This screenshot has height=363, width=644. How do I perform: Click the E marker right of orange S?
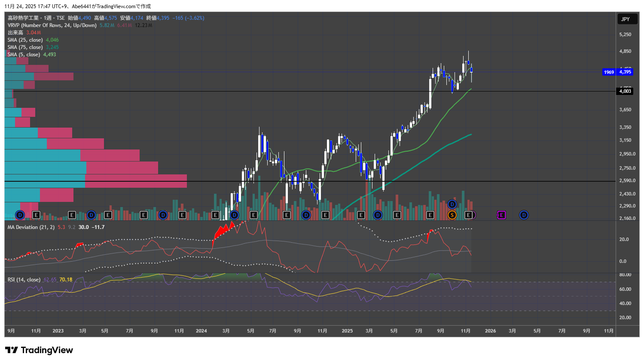tap(469, 215)
